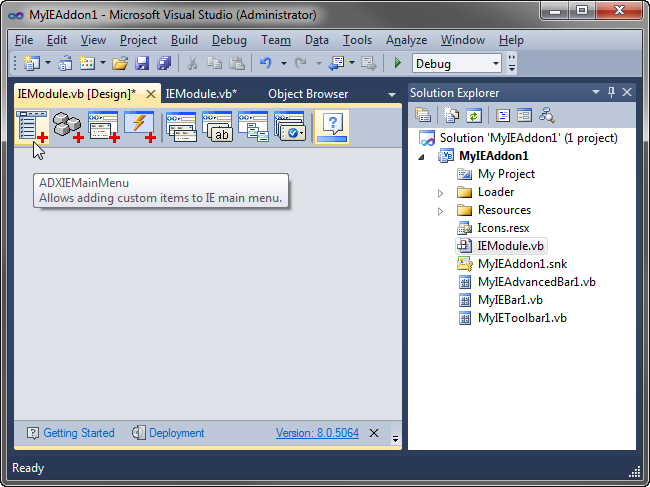Click Add New Item toolbar icon

coord(87,63)
